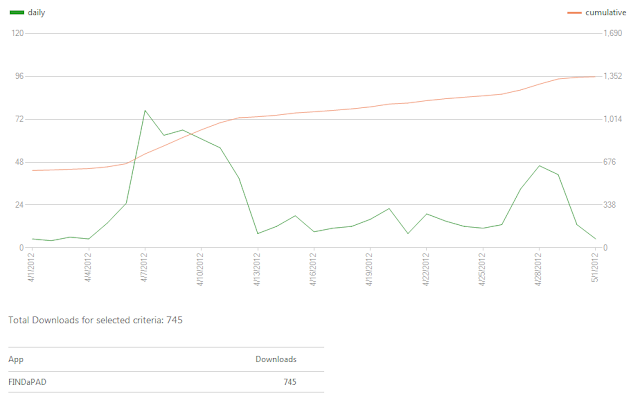Click the Downloads column header
The width and height of the screenshot is (640, 405).
[x=276, y=359]
